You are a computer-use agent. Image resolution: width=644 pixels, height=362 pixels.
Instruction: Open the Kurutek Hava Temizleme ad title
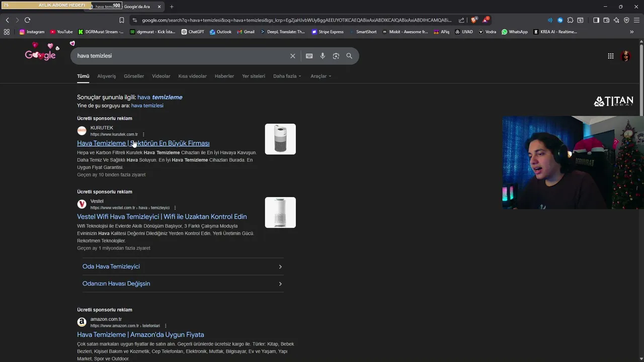tap(143, 143)
